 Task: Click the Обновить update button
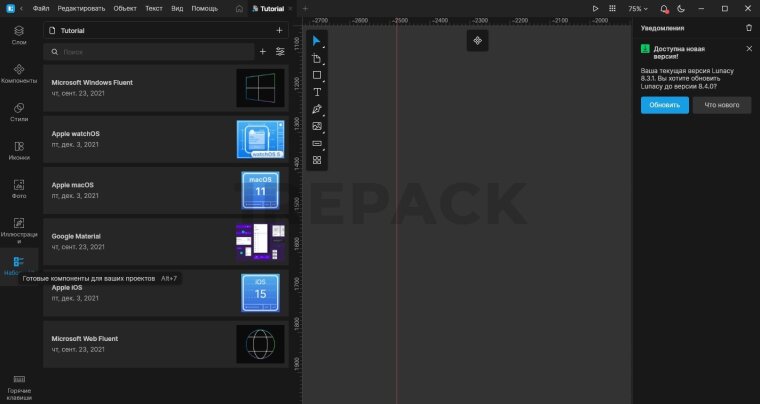[665, 105]
